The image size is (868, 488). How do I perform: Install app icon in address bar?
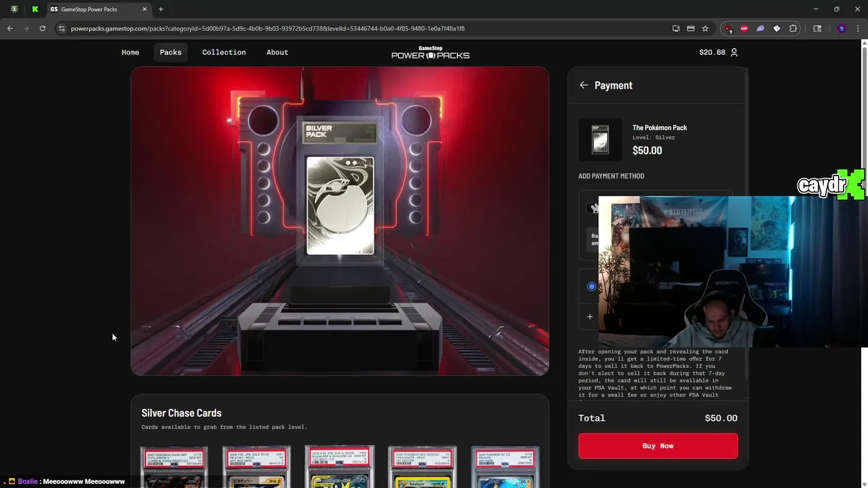(x=676, y=28)
